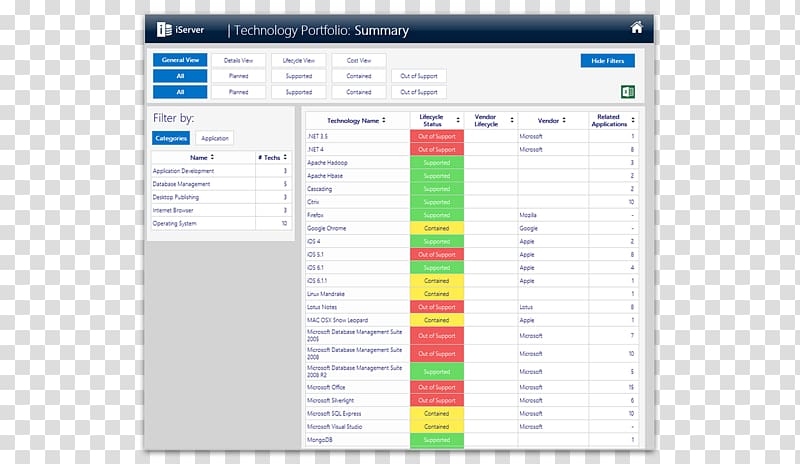Select Contained in the bottom lifecycle filter row
800x464 pixels.
pyautogui.click(x=359, y=92)
